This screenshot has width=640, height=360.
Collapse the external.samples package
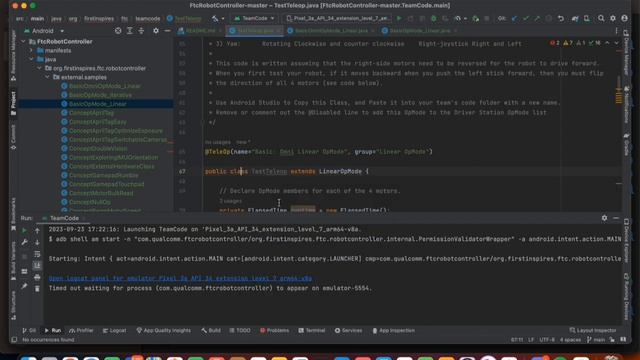48,77
